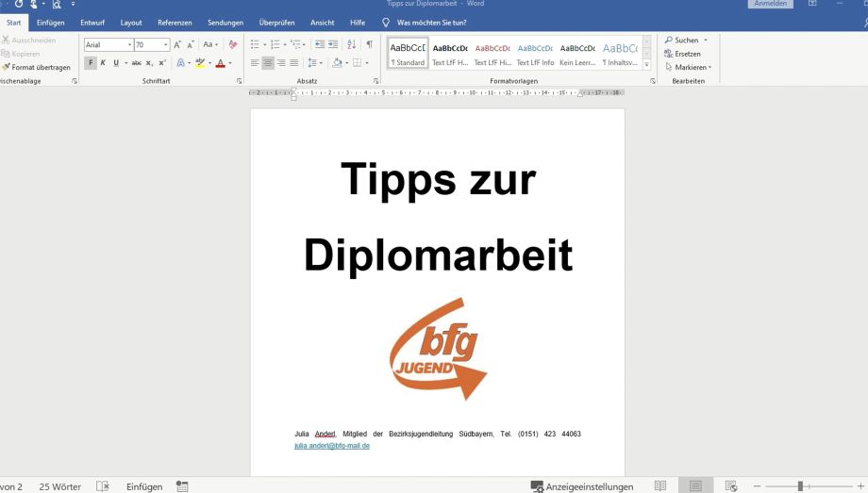The image size is (868, 493).
Task: Open the font color dropdown arrow
Action: [x=230, y=63]
